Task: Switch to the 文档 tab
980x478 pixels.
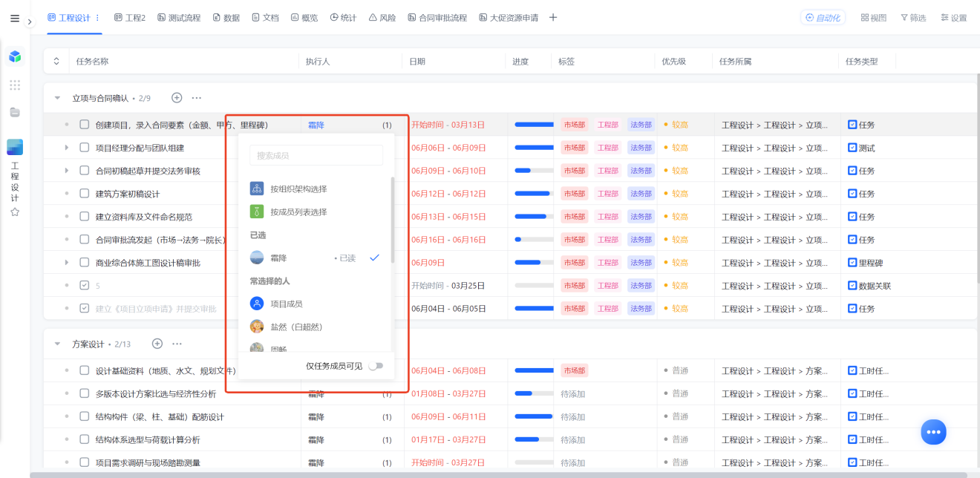Action: (x=265, y=18)
